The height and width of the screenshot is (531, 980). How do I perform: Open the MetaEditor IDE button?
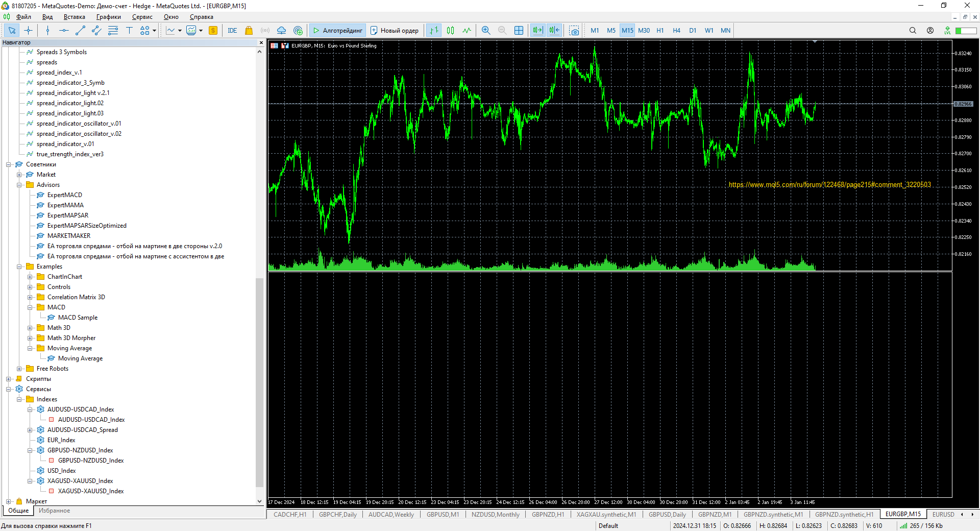pyautogui.click(x=232, y=31)
